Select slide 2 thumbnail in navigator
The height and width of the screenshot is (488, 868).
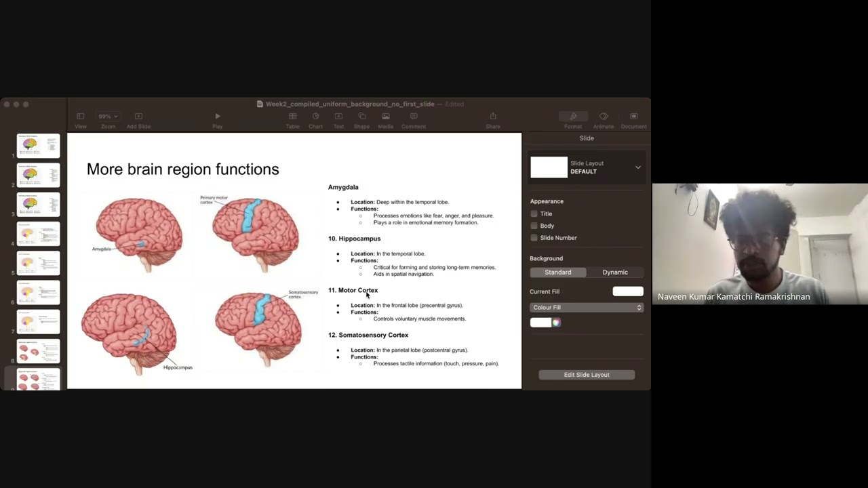click(38, 175)
